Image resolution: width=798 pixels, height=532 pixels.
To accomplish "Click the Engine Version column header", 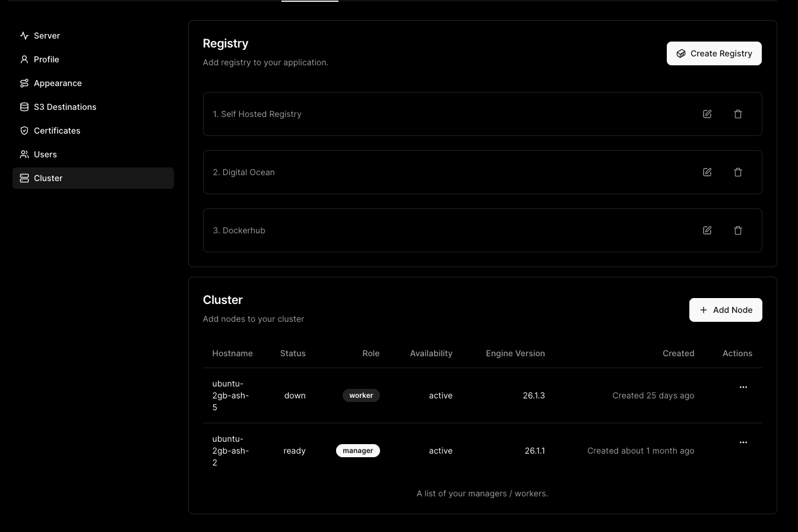I will pyautogui.click(x=515, y=353).
